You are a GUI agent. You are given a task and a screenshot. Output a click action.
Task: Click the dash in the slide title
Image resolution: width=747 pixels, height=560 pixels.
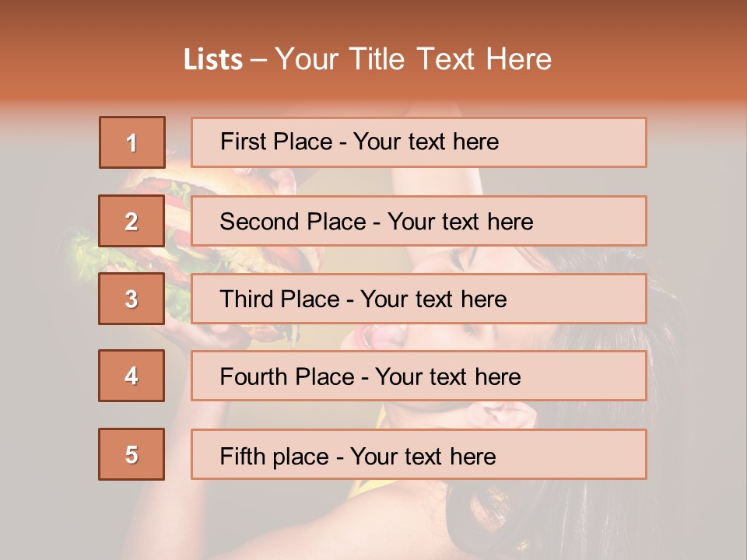coord(258,60)
